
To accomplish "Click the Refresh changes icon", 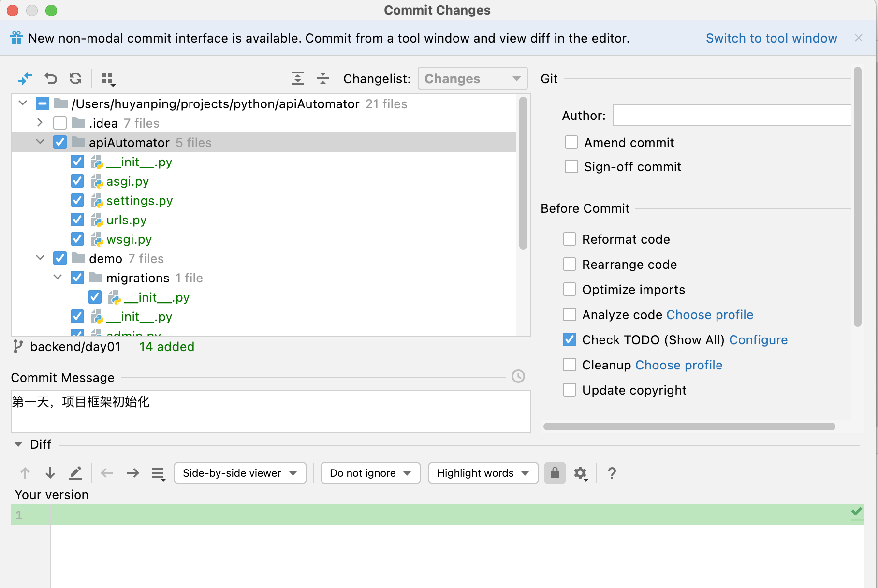I will pos(75,78).
